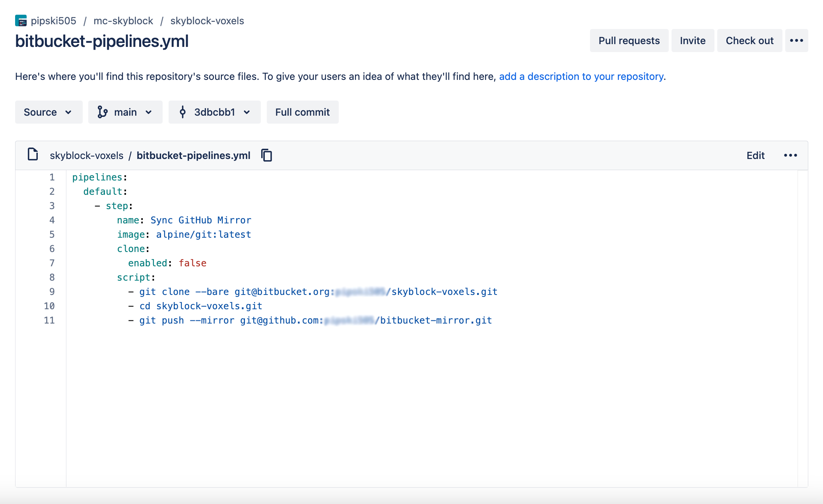Select line number 11

point(49,320)
